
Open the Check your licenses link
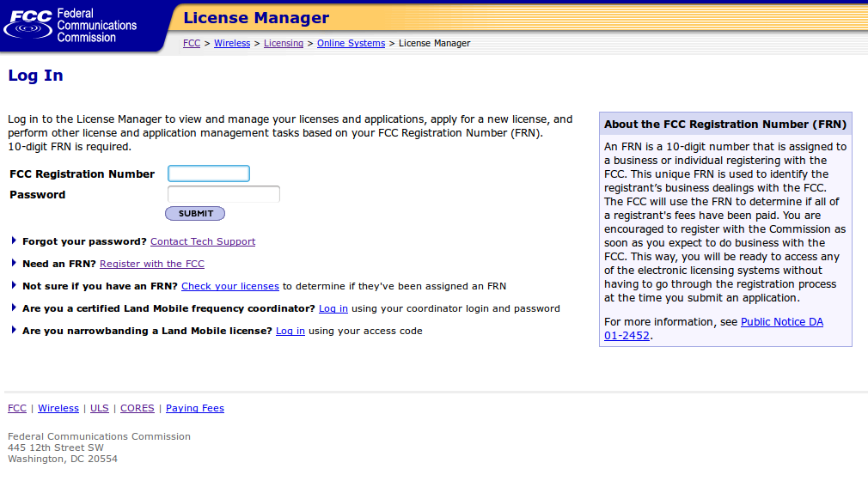(230, 286)
